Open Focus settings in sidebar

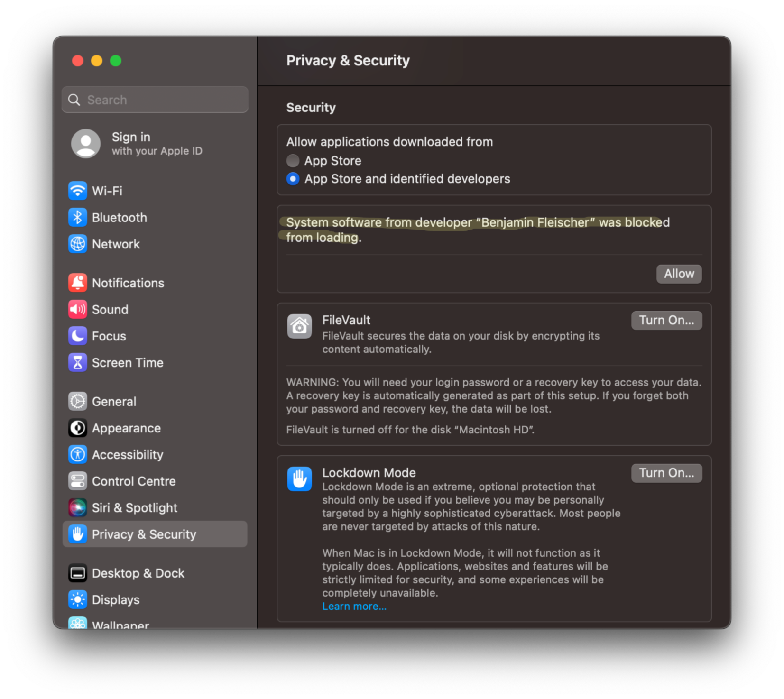155,336
